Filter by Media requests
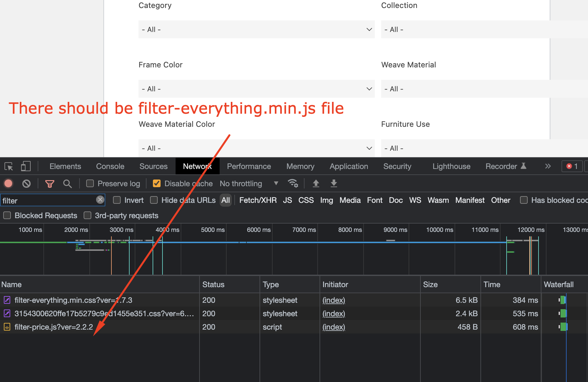The image size is (588, 382). (350, 200)
